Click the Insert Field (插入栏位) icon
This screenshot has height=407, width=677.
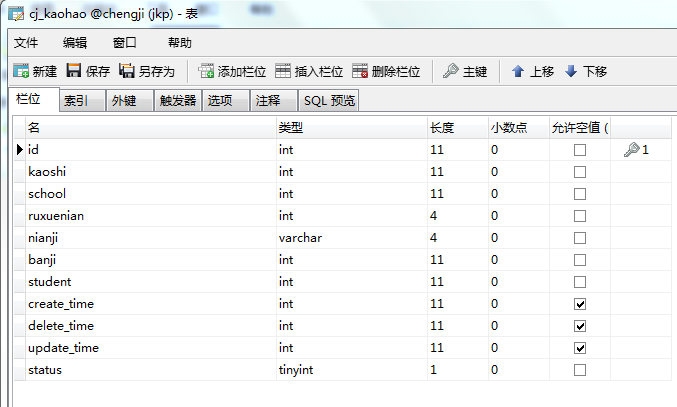283,71
